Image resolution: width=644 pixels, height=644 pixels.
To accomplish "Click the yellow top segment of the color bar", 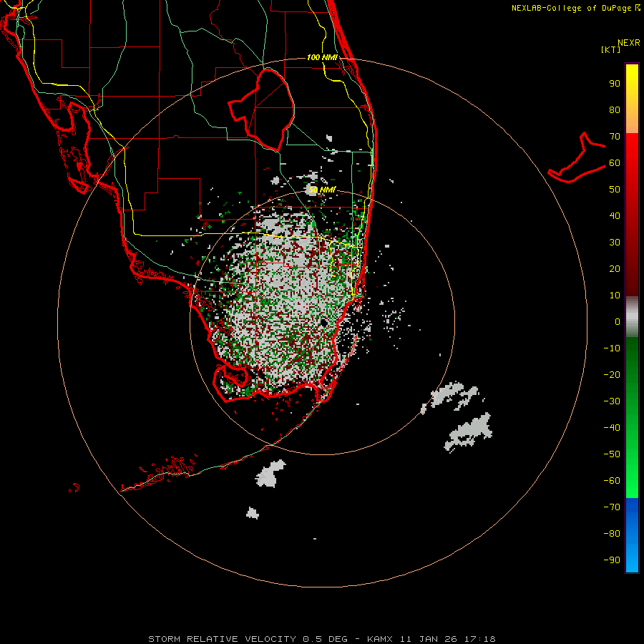I will click(x=632, y=99).
